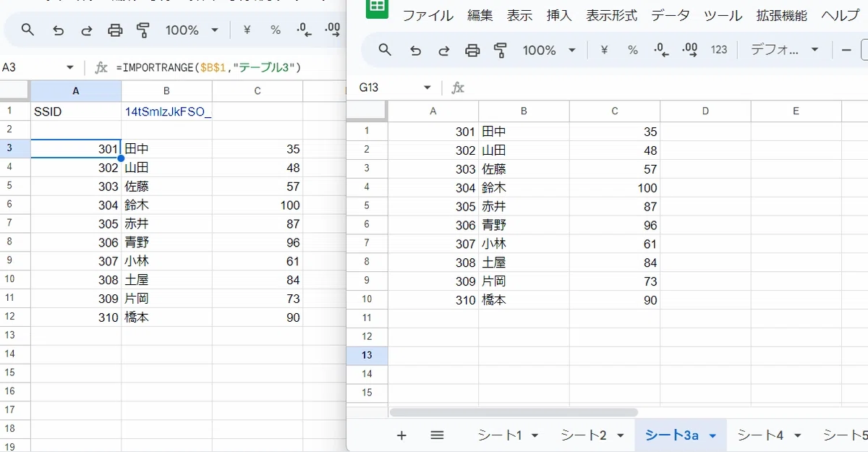Print from the right window toolbar
This screenshot has width=868, height=452.
click(472, 50)
